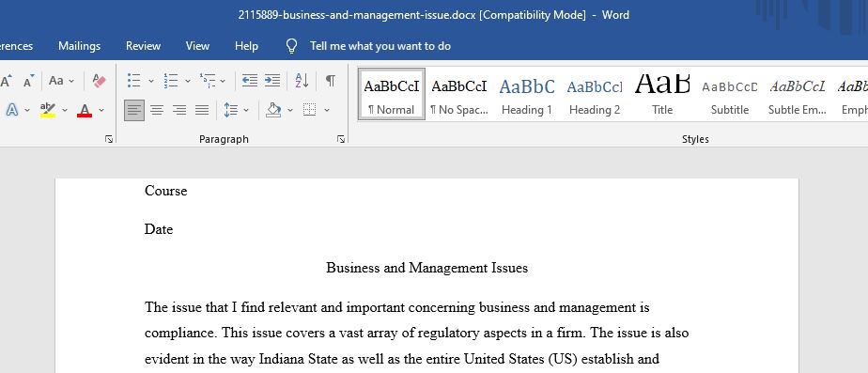Screen dimensions: 868x373
Task: Apply red font color
Action: tap(85, 110)
